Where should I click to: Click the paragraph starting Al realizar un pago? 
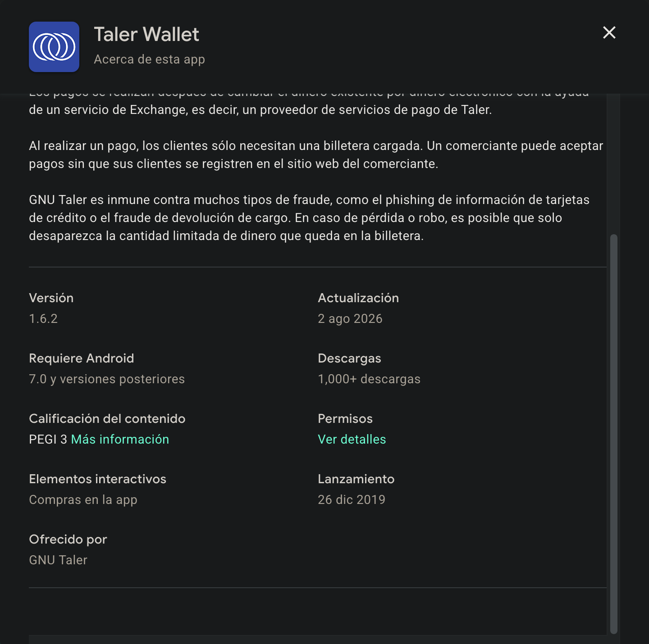316,154
